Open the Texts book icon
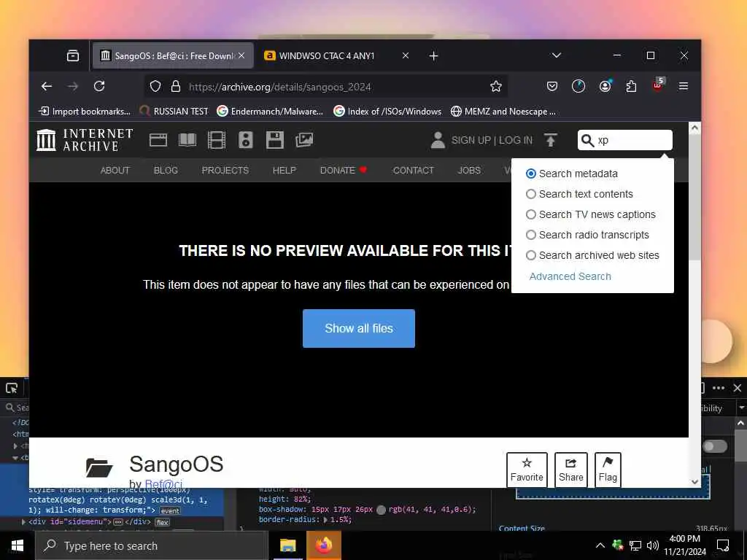 click(x=187, y=140)
